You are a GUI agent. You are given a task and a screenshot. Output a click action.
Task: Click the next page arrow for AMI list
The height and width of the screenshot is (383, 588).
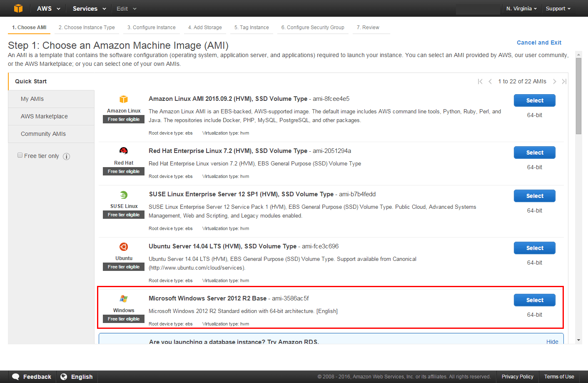[554, 81]
